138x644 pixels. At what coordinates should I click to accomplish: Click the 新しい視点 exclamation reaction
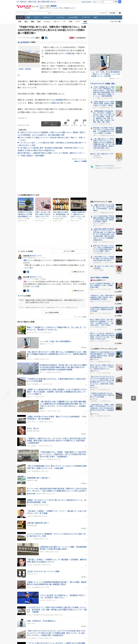click(83, 123)
